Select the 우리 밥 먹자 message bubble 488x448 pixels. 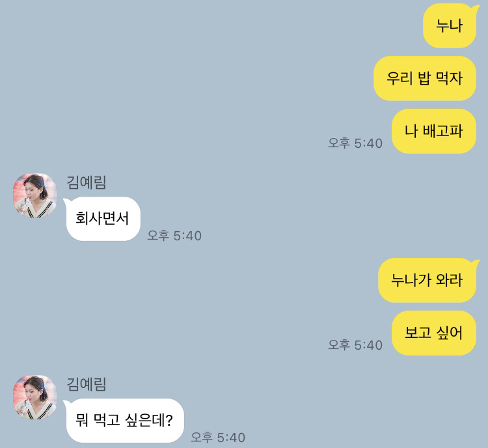[425, 78]
